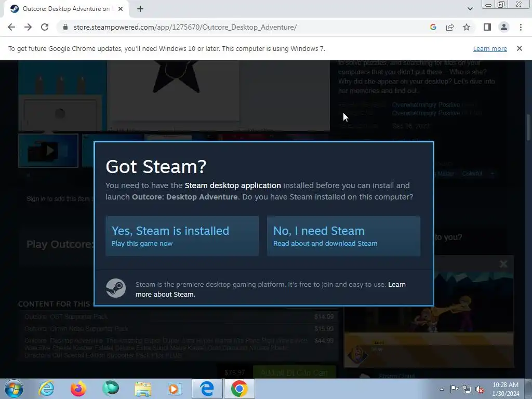Open the Chrome profile avatar menu
Viewport: 532px width, 399px height.
click(x=504, y=27)
